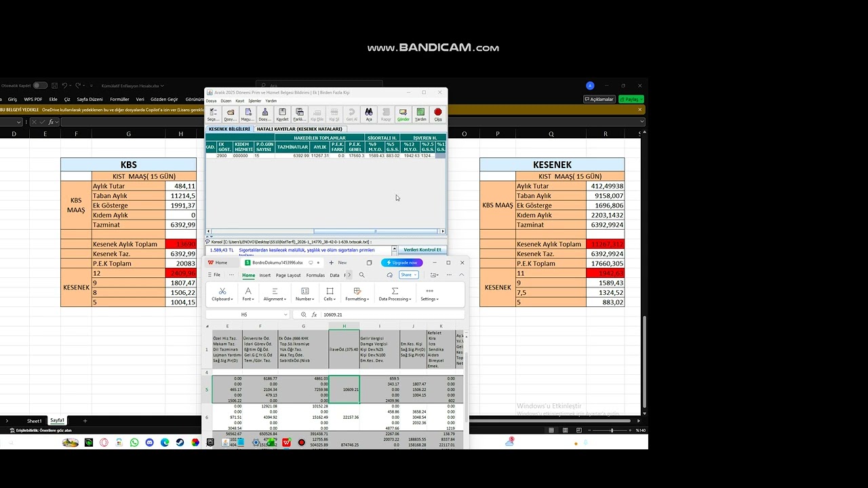Click the fx insert function icon in WPS
868x488 pixels.
click(x=314, y=315)
